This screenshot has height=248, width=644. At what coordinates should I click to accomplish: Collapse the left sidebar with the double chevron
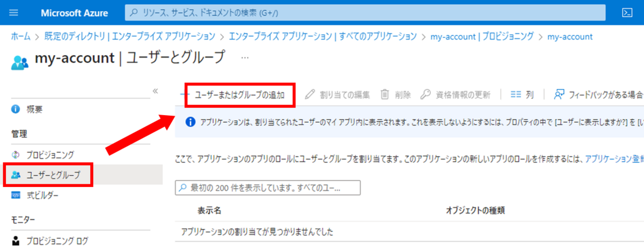tap(156, 91)
